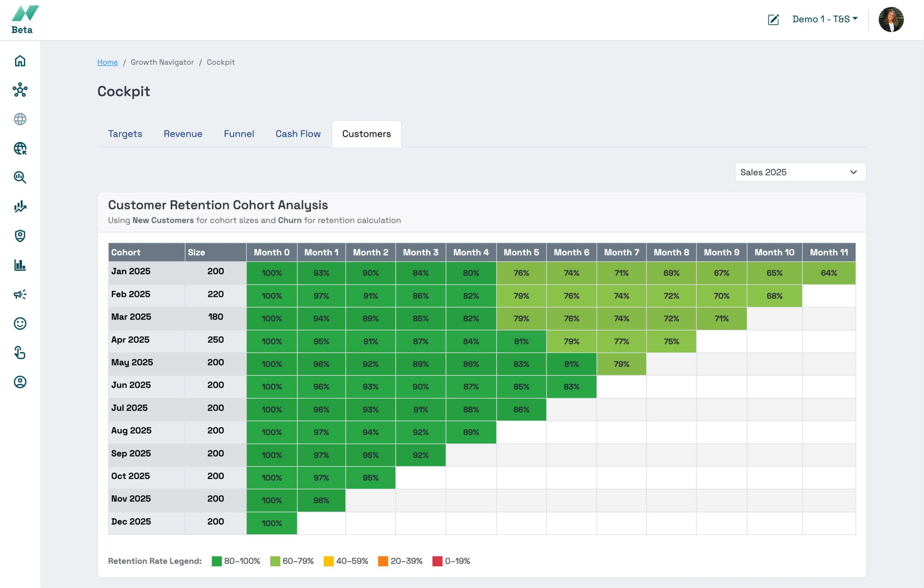Open the shield user sidebar icon
Viewport: 924px width, 588px height.
pyautogui.click(x=20, y=236)
